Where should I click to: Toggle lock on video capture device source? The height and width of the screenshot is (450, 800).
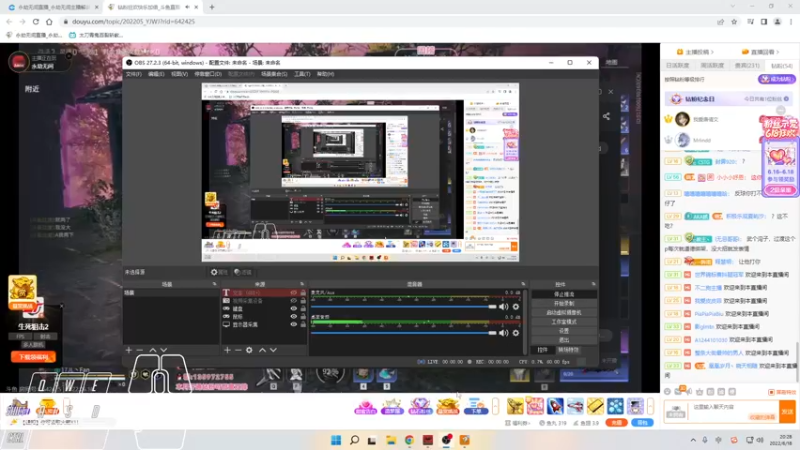pos(303,301)
